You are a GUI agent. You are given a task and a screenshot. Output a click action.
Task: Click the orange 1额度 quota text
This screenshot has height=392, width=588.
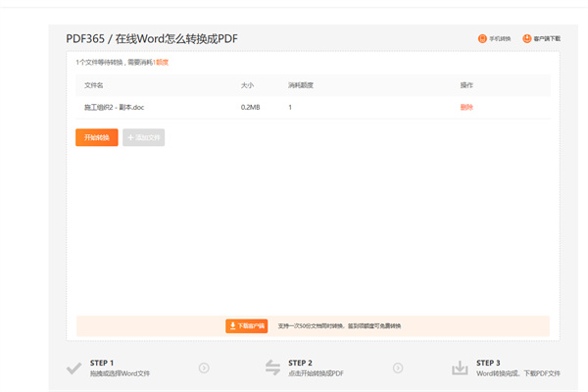pyautogui.click(x=161, y=63)
